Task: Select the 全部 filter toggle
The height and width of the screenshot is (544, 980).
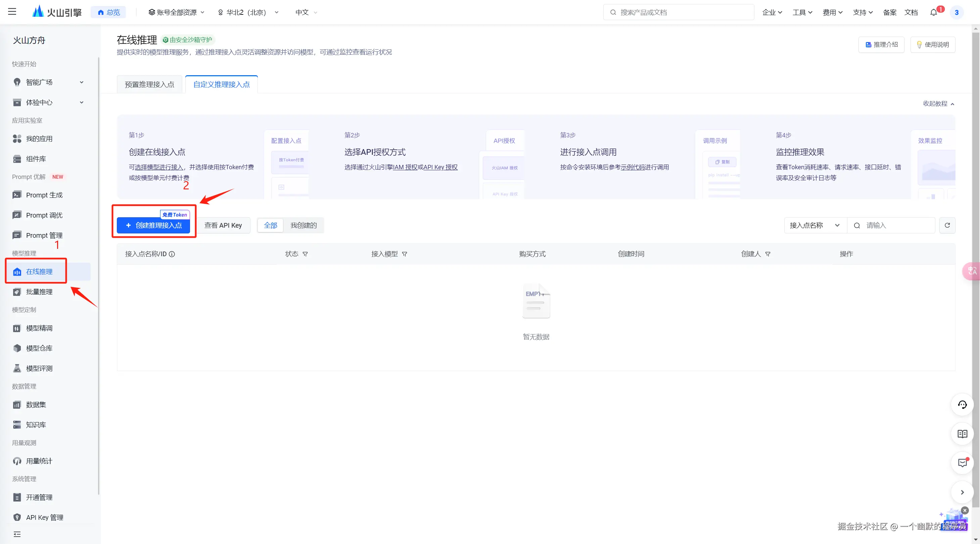Action: click(x=271, y=225)
